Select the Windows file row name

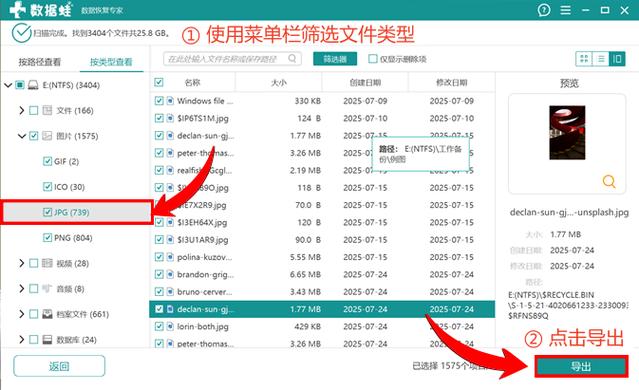coord(205,101)
